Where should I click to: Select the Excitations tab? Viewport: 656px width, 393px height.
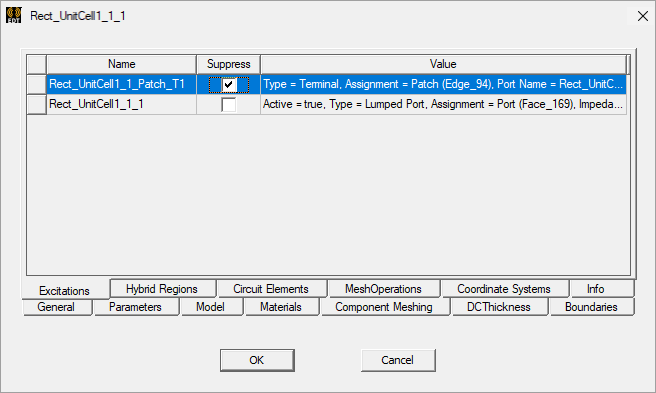coord(64,290)
